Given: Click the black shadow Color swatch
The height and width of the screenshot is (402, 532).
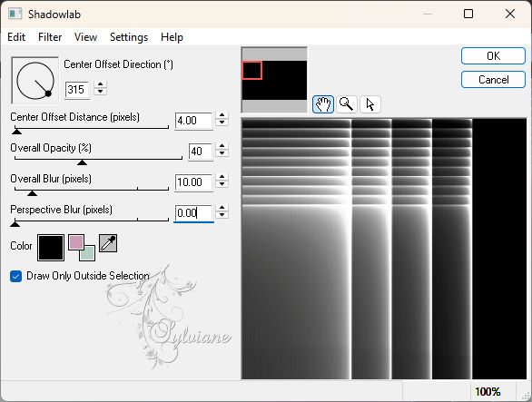Looking at the screenshot, I should coord(51,248).
